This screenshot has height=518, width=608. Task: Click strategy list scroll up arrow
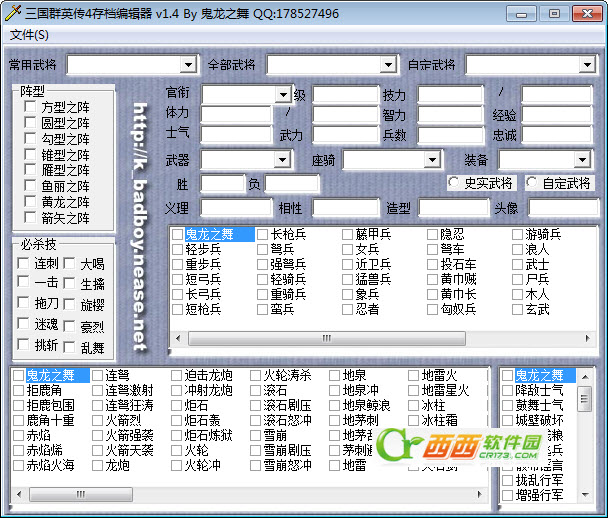coord(586,376)
